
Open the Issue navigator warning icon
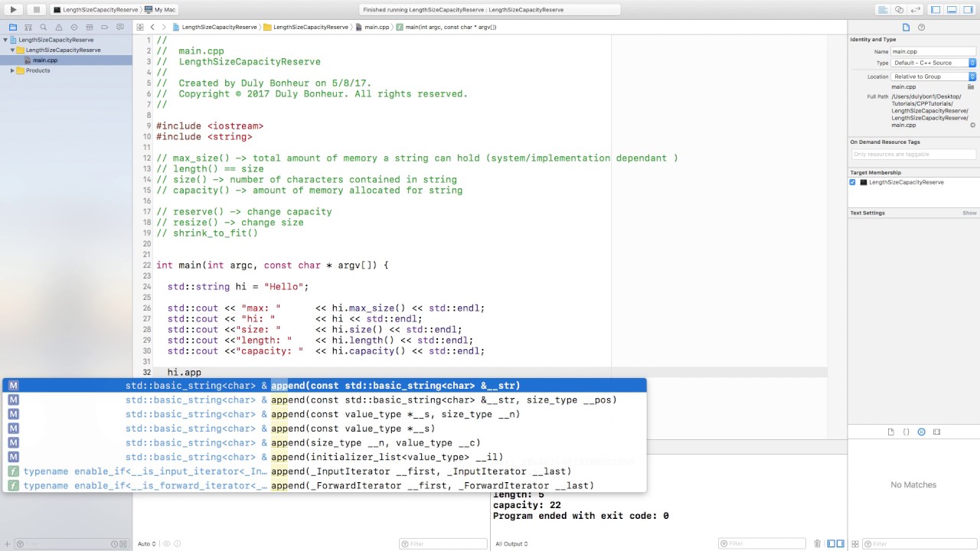pyautogui.click(x=58, y=27)
